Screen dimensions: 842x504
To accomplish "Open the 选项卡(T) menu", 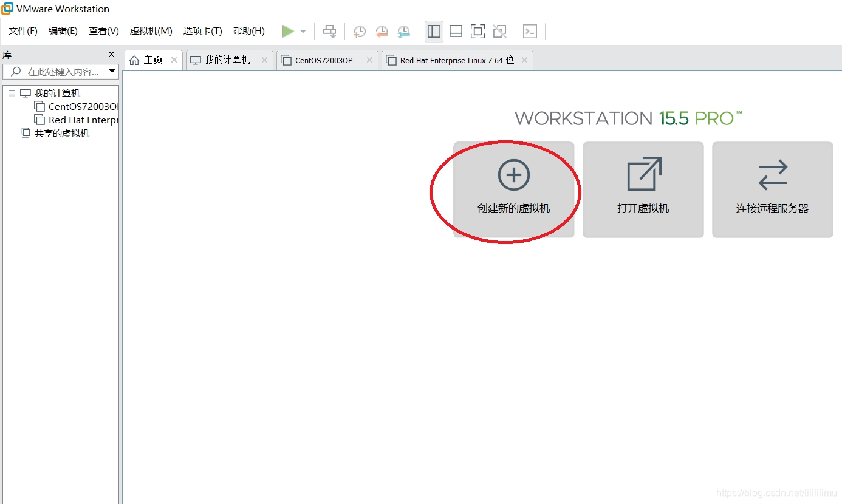I will point(203,31).
